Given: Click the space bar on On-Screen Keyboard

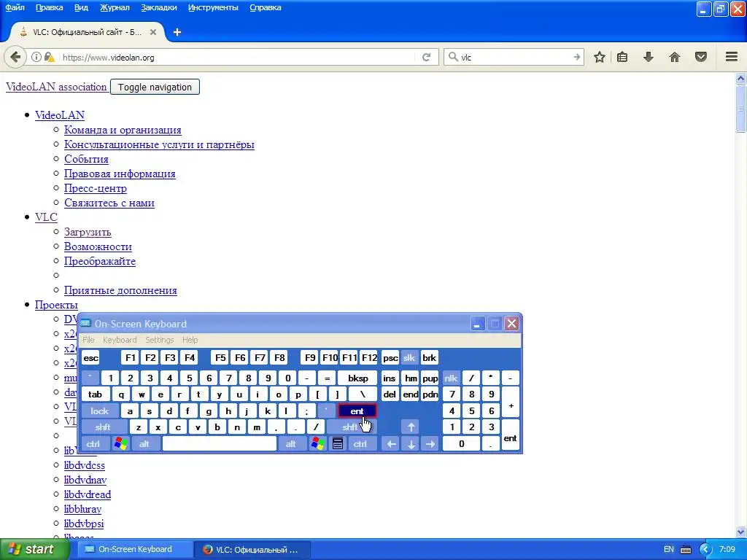Looking at the screenshot, I should [x=219, y=444].
